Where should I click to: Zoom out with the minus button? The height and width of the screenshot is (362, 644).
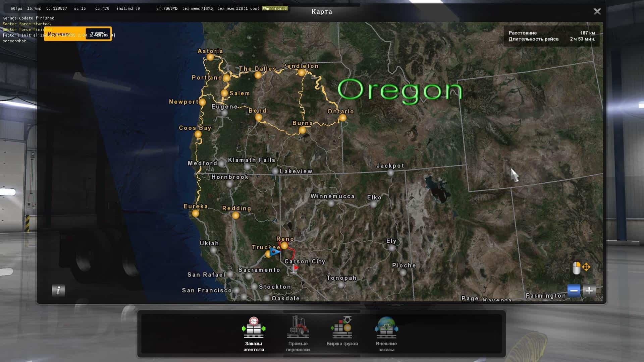click(x=574, y=291)
